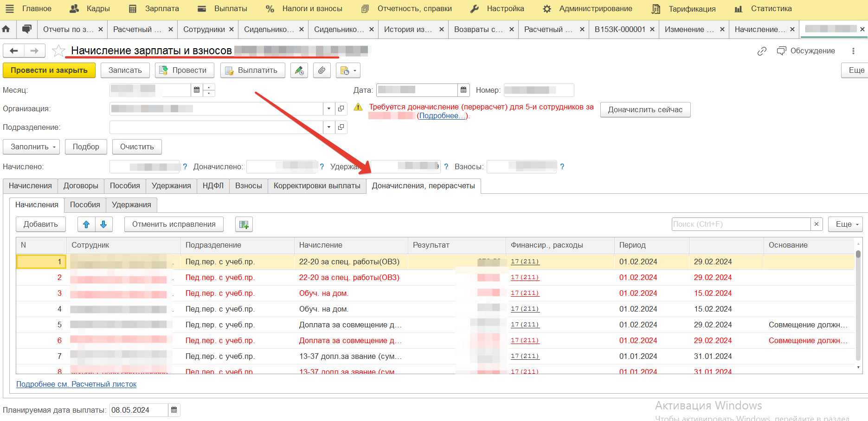Click the Доначислить сейчас button
Image resolution: width=868 pixels, height=421 pixels.
click(645, 110)
